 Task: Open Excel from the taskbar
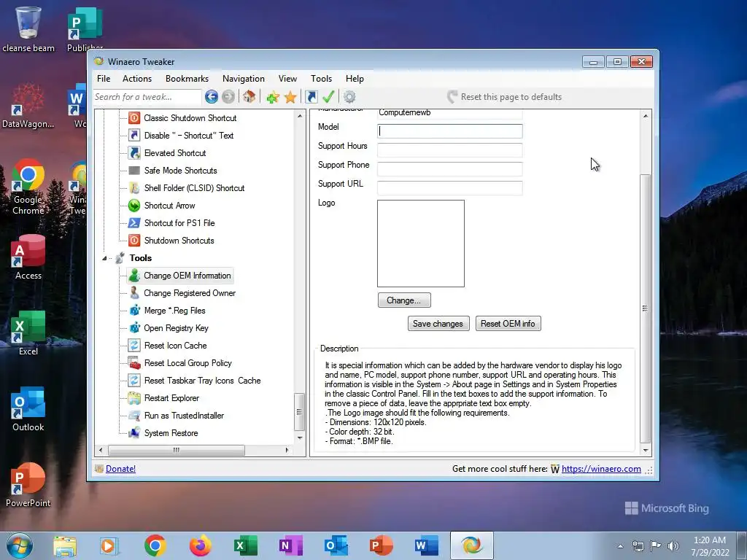[x=245, y=545]
